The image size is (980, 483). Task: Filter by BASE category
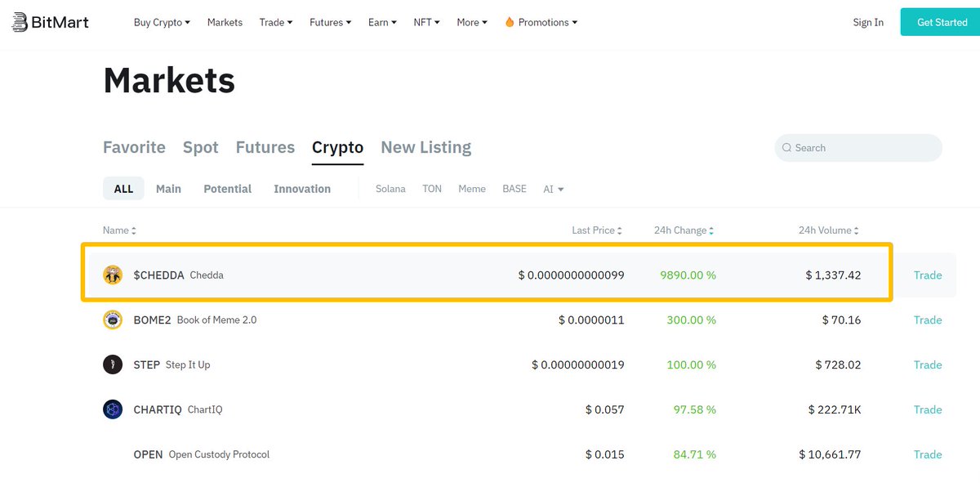pos(514,189)
